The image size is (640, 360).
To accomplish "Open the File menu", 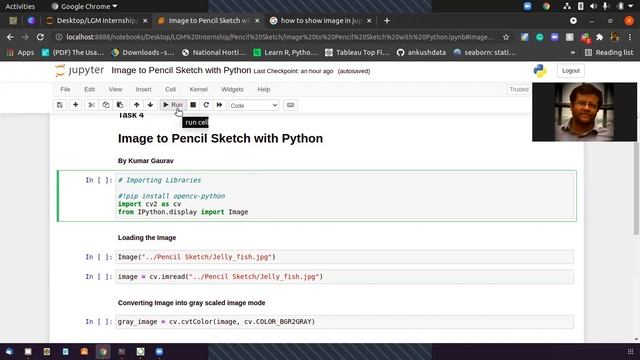I will pos(65,89).
